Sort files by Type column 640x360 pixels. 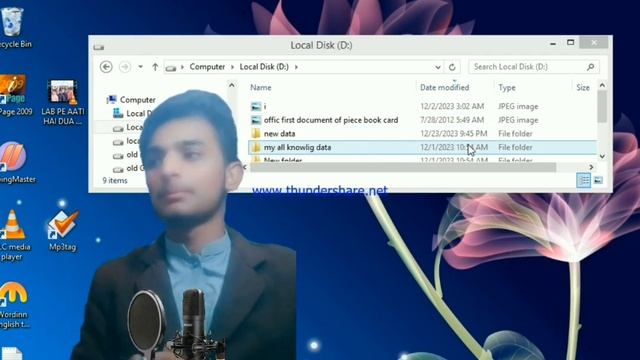507,87
